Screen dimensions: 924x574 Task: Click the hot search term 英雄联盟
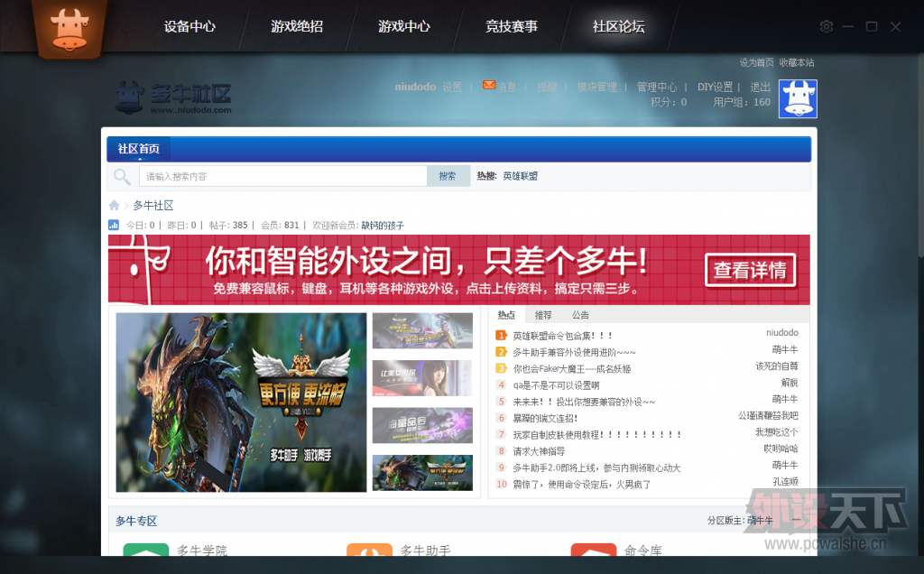coord(520,176)
